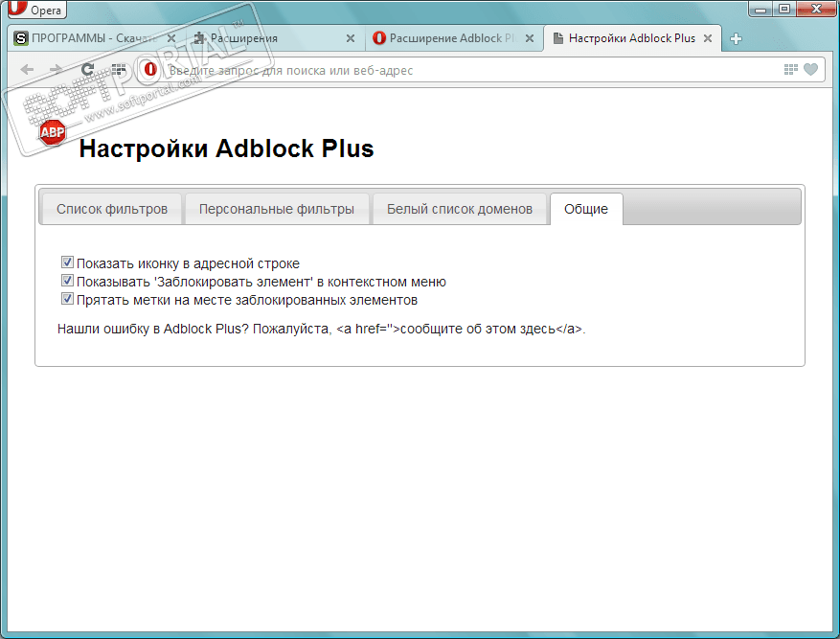The height and width of the screenshot is (639, 840).
Task: Click the Opera favicon on third tab
Action: click(379, 38)
